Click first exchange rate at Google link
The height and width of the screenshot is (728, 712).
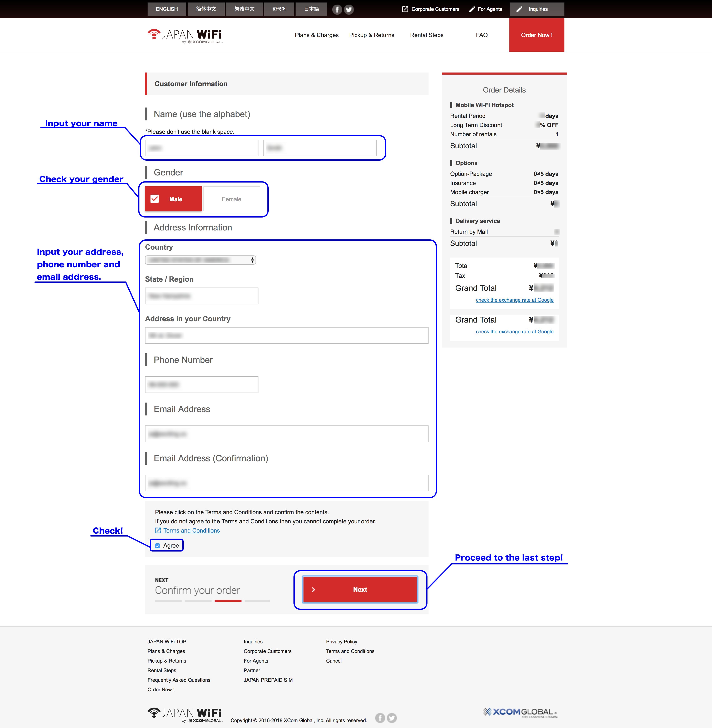514,300
